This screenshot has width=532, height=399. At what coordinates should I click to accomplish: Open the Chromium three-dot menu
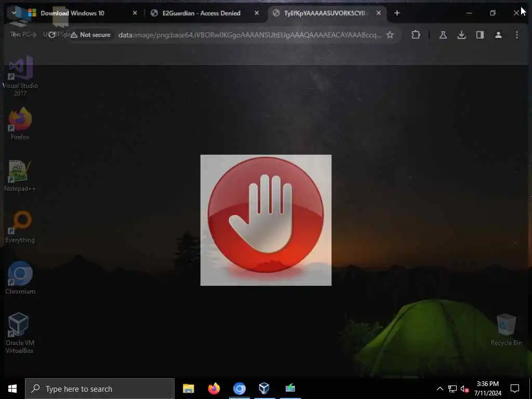(x=517, y=35)
